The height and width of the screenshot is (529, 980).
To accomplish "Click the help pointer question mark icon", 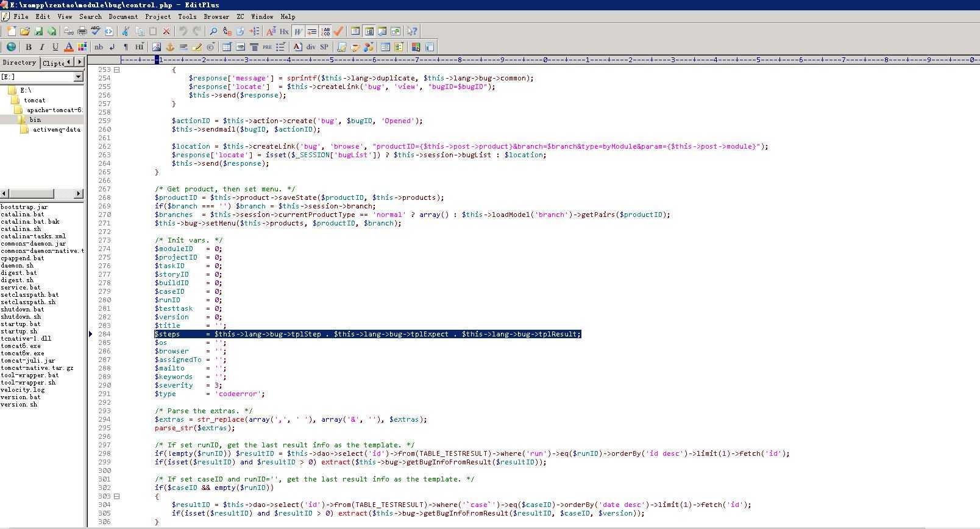I will (x=413, y=31).
